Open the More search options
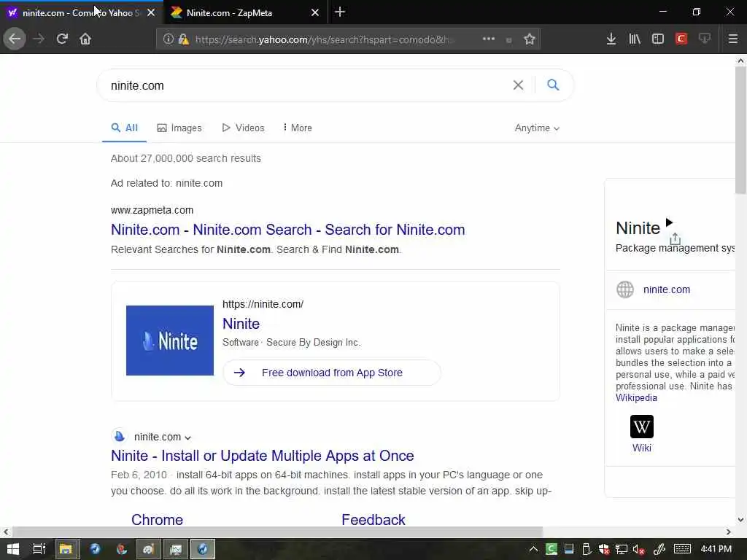 (x=298, y=128)
